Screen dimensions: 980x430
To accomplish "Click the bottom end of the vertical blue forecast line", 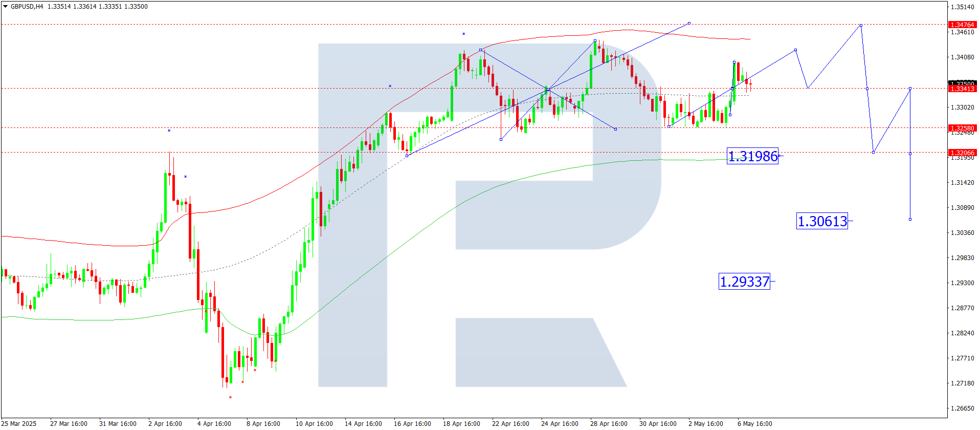I will 910,220.
